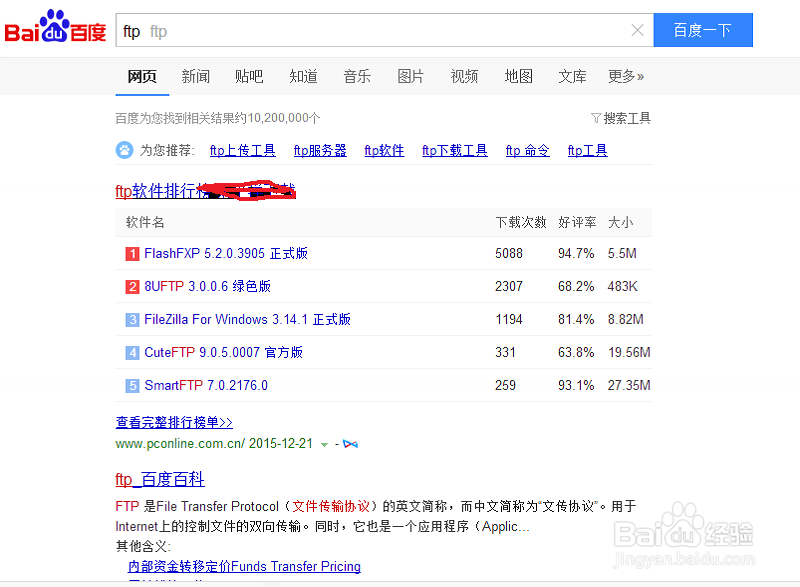Open the 音乐 tab
This screenshot has height=587, width=800.
[357, 76]
